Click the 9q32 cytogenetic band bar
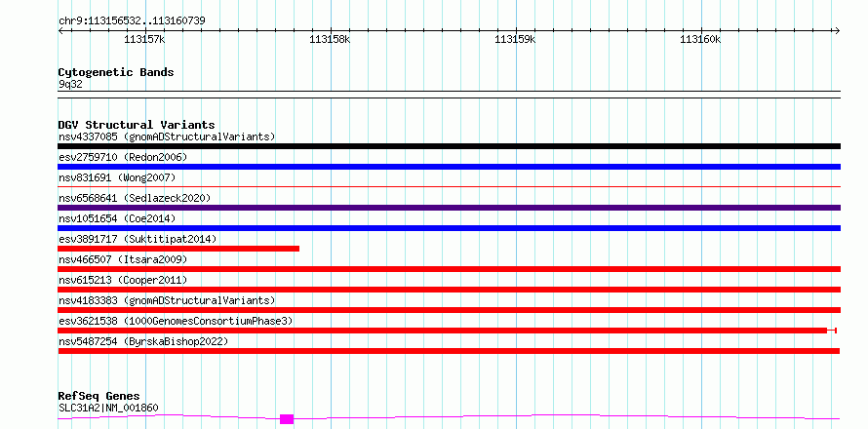The image size is (868, 429). tap(449, 95)
